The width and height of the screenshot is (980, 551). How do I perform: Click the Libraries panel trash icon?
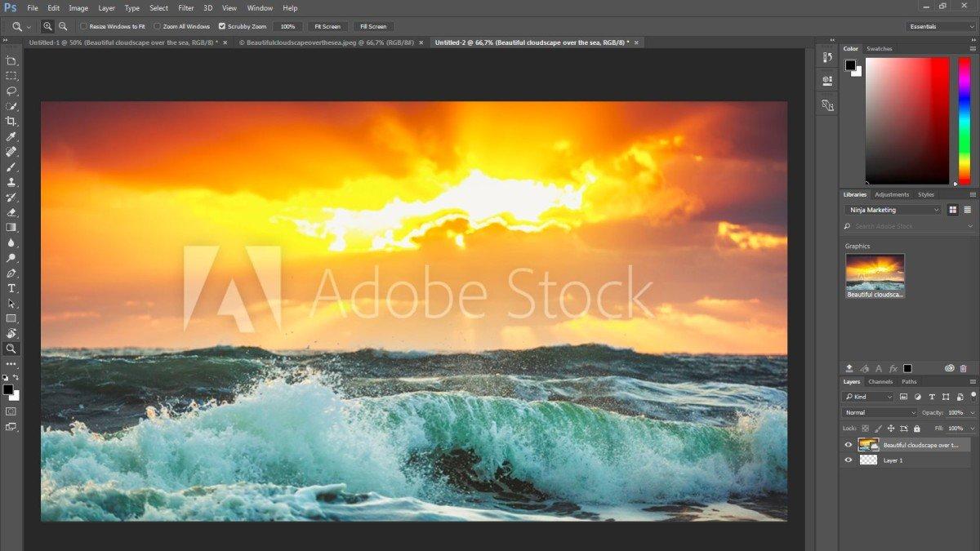(963, 368)
